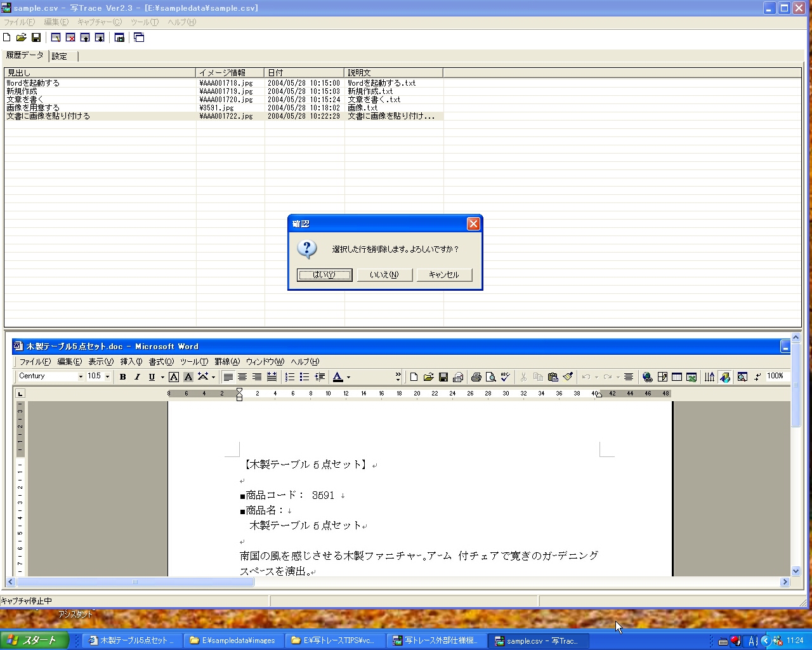Center text in Word toolbar
The height and width of the screenshot is (650, 812).
pyautogui.click(x=242, y=377)
